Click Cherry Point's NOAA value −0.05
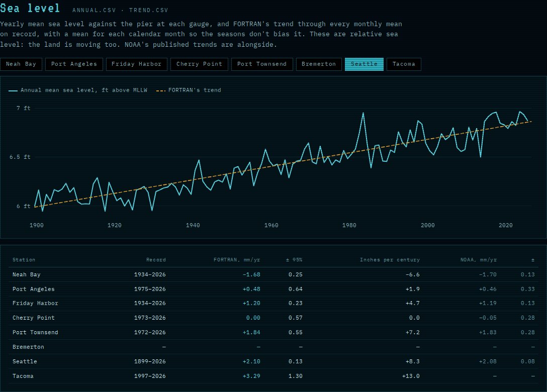Screen dimensions: 547x392 click(488, 318)
